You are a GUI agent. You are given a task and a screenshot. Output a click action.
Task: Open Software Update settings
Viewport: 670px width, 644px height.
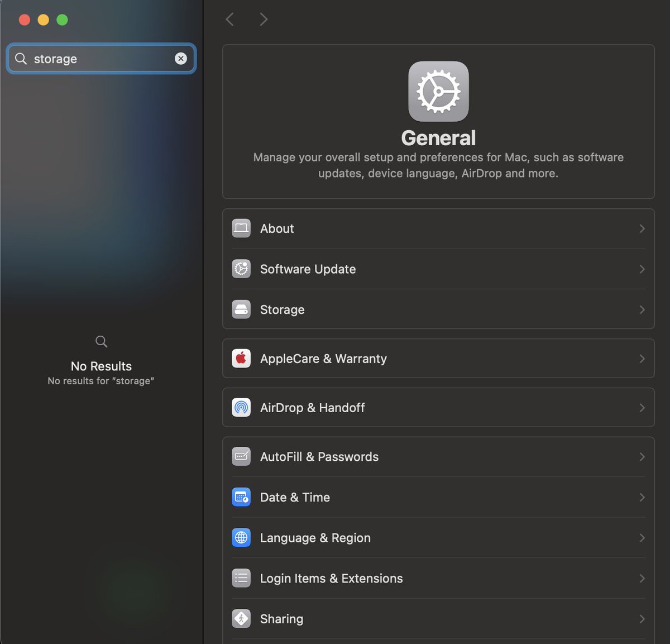click(438, 269)
